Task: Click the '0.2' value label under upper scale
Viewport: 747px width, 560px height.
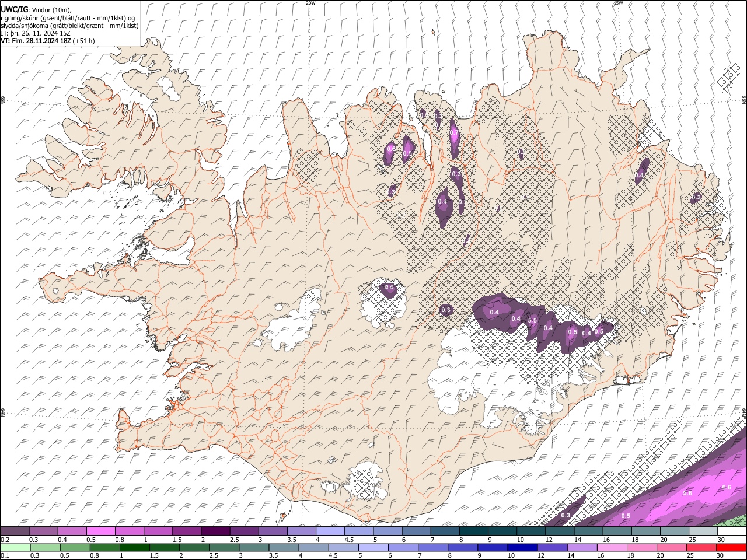Action: tap(5, 540)
